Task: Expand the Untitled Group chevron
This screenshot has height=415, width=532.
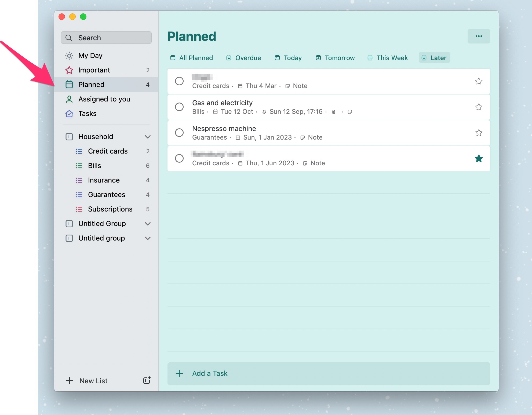Action: pyautogui.click(x=148, y=224)
